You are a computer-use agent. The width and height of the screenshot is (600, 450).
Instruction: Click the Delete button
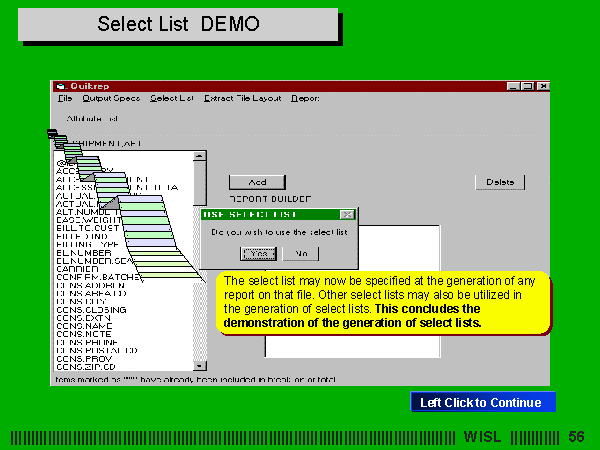[499, 182]
